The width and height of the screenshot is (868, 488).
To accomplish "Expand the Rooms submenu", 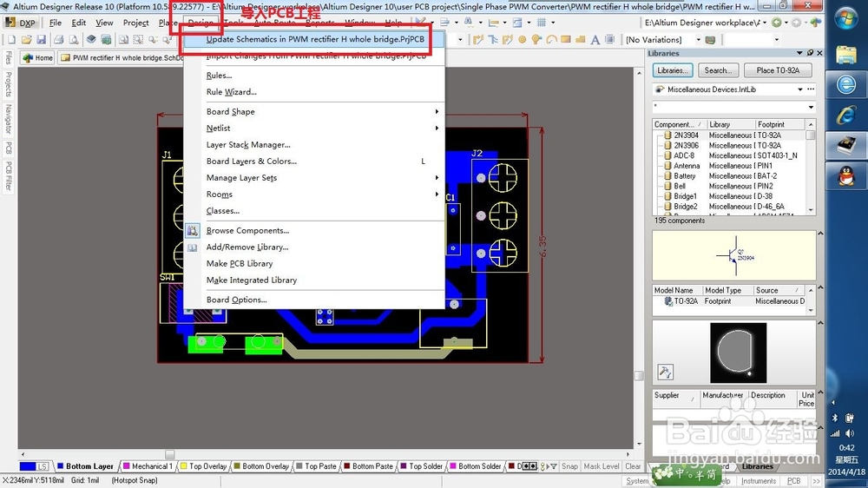I will pos(315,195).
